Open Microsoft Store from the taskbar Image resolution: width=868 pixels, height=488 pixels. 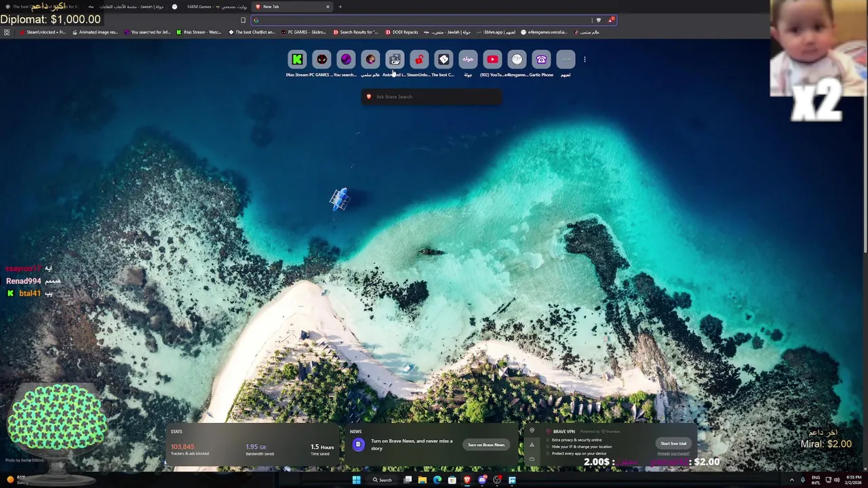pos(452,480)
